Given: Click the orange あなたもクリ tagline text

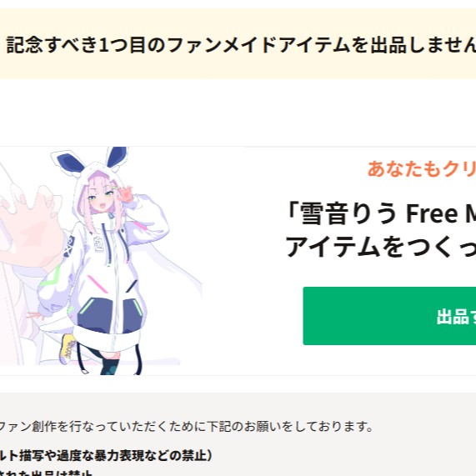Looking at the screenshot, I should click(422, 168).
